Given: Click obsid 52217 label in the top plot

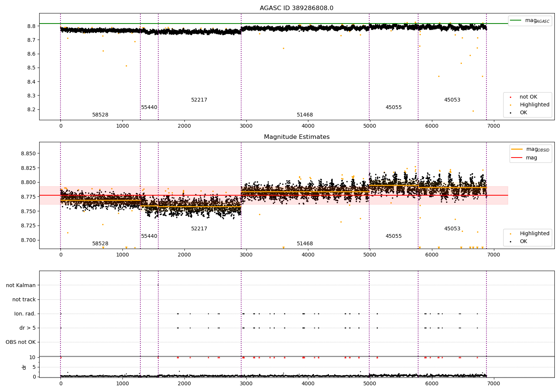Looking at the screenshot, I should tap(199, 100).
